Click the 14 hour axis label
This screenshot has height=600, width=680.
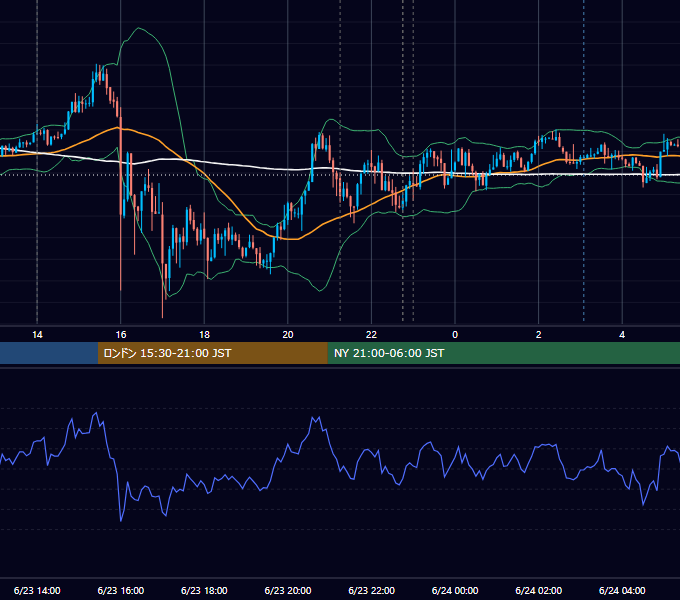click(x=37, y=335)
